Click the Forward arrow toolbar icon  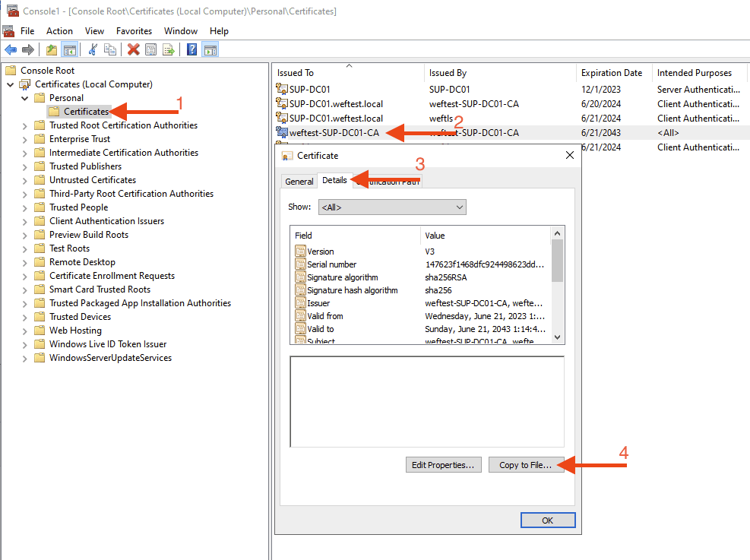click(28, 49)
